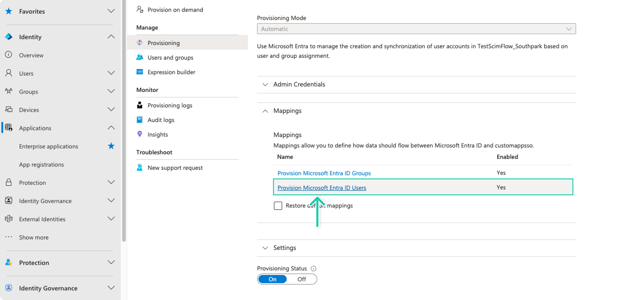
Task: Click the Provisioning menu icon
Action: (x=140, y=43)
